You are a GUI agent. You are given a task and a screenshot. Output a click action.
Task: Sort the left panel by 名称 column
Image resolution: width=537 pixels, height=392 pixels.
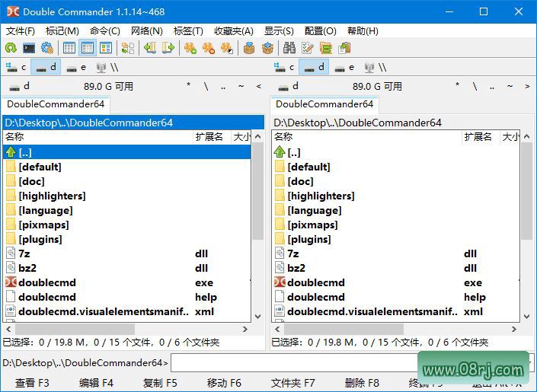coord(98,137)
